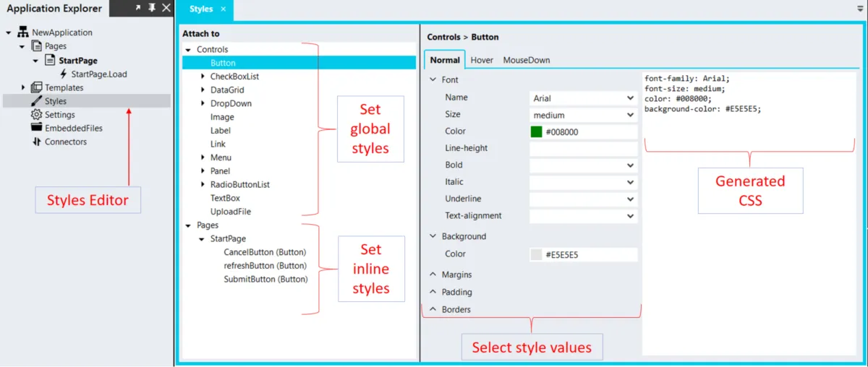Click the StartPage.Load lightning bolt icon

click(x=64, y=74)
